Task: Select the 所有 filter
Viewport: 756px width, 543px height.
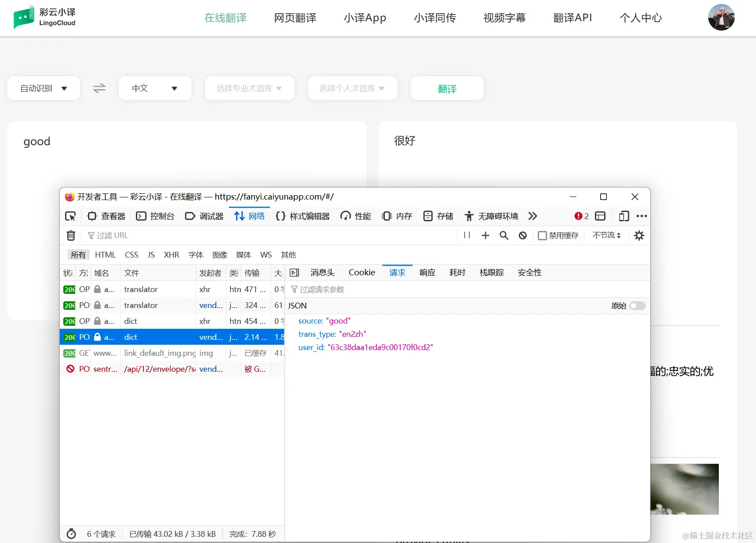Action: point(78,255)
